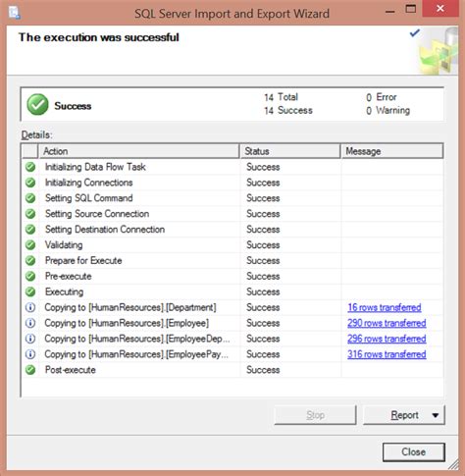This screenshot has width=465, height=476.
Task: Sort by the Message column header
Action: pos(392,151)
